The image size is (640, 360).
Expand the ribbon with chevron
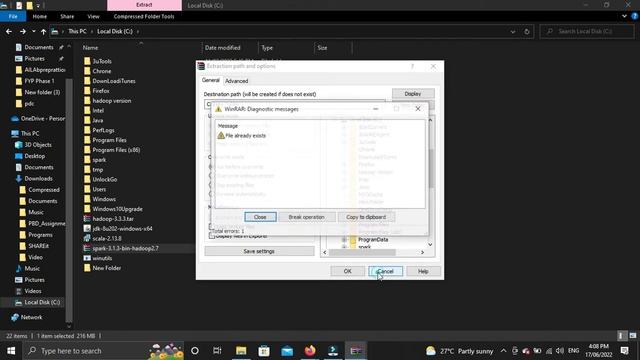(x=624, y=16)
